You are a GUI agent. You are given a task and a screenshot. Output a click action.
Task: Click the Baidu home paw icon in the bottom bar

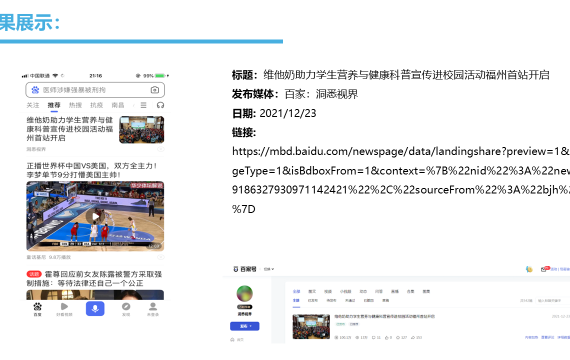[x=37, y=307]
